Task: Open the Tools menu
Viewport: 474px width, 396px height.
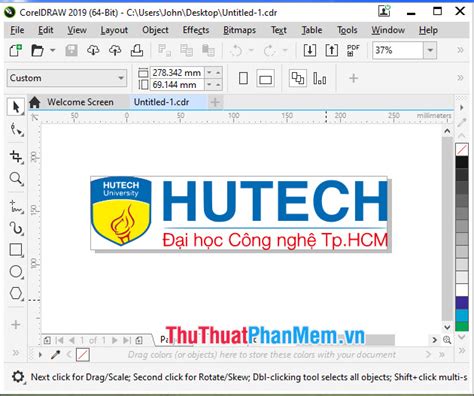Action: [x=347, y=30]
